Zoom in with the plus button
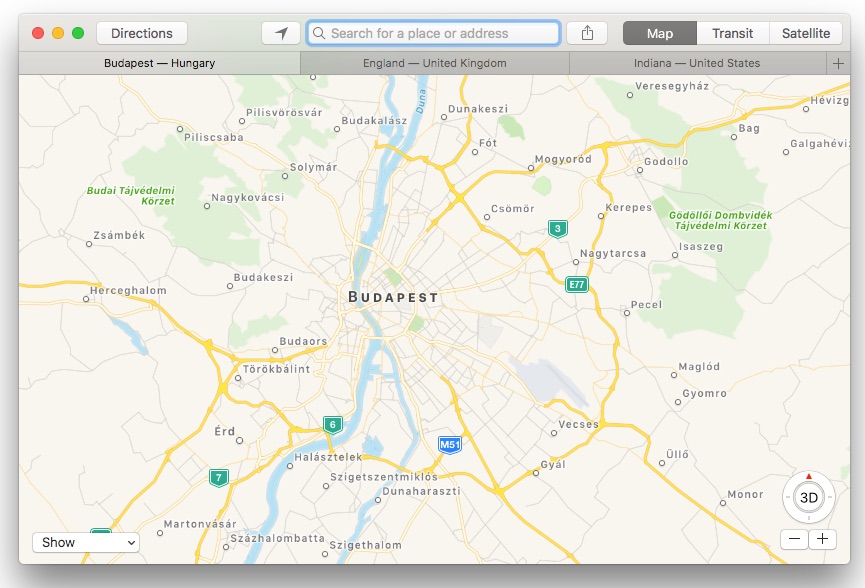 (x=823, y=539)
